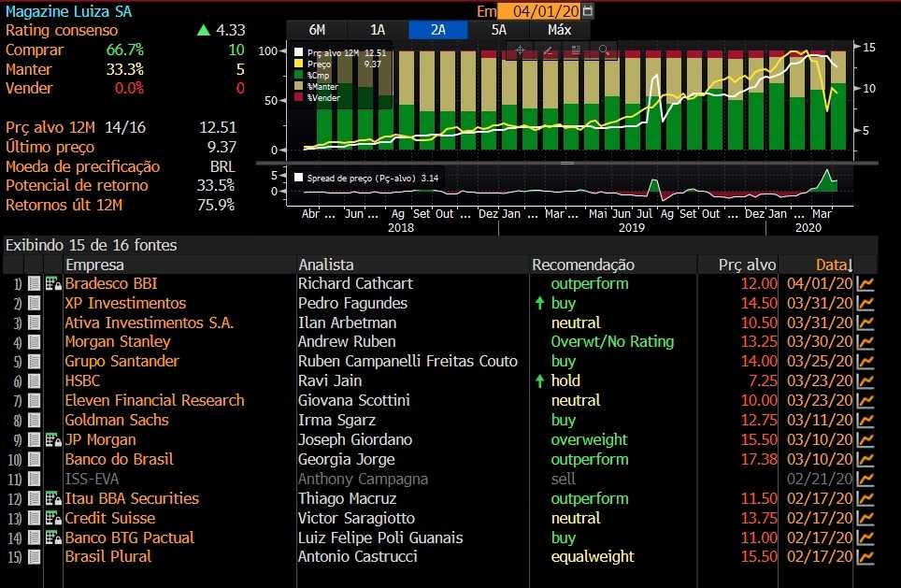Open history chart icon for Brasil Plural

tap(865, 556)
